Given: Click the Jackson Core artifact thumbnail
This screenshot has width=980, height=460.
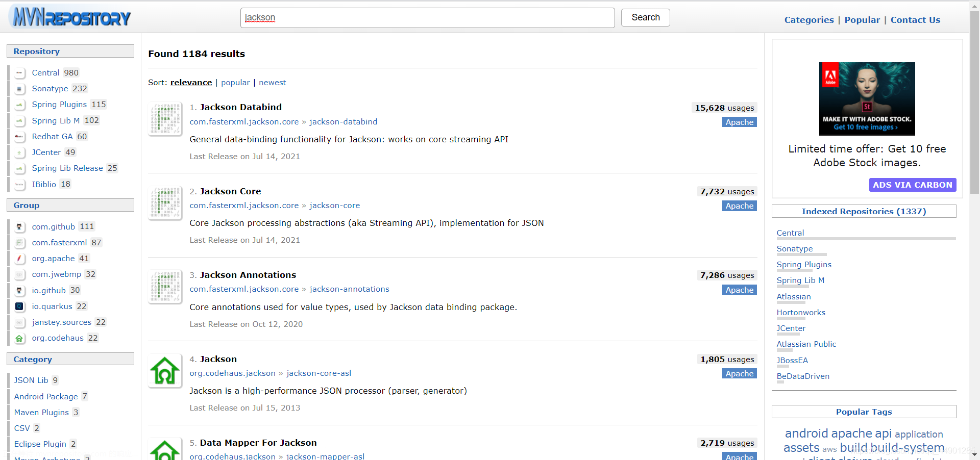Looking at the screenshot, I should (165, 203).
